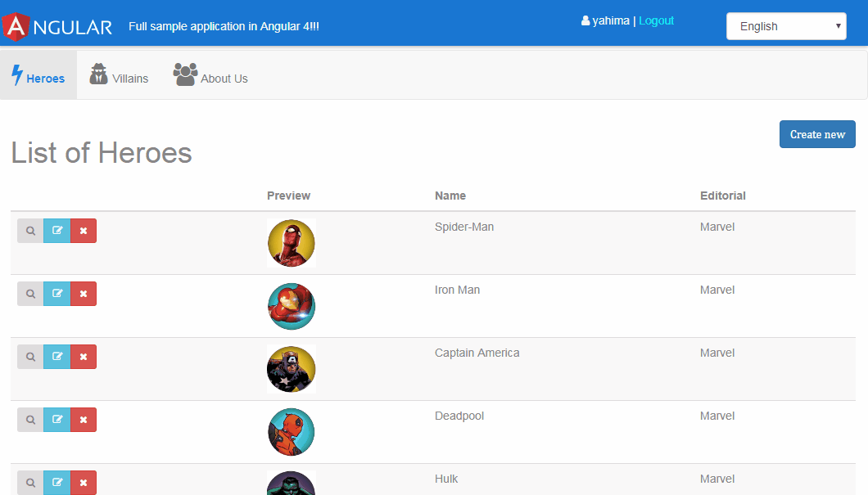The height and width of the screenshot is (495, 868).
Task: Click the Captain America preview thumbnail
Action: (292, 370)
